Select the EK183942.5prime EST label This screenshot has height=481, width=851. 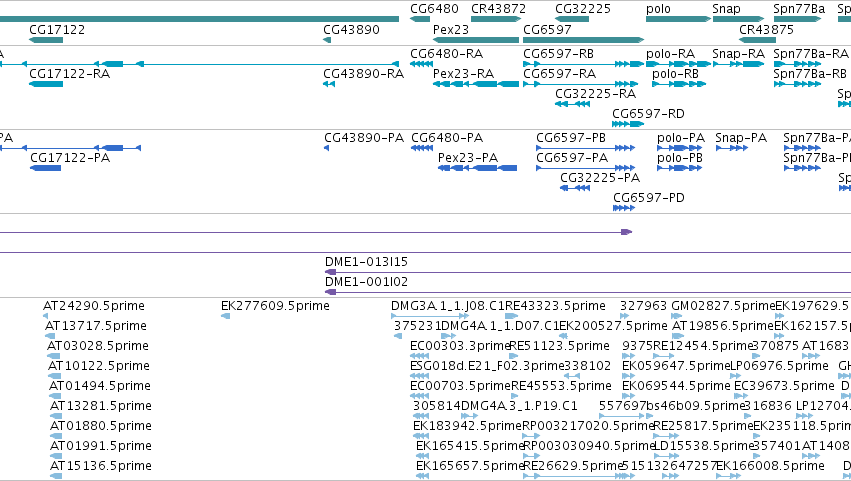point(467,426)
